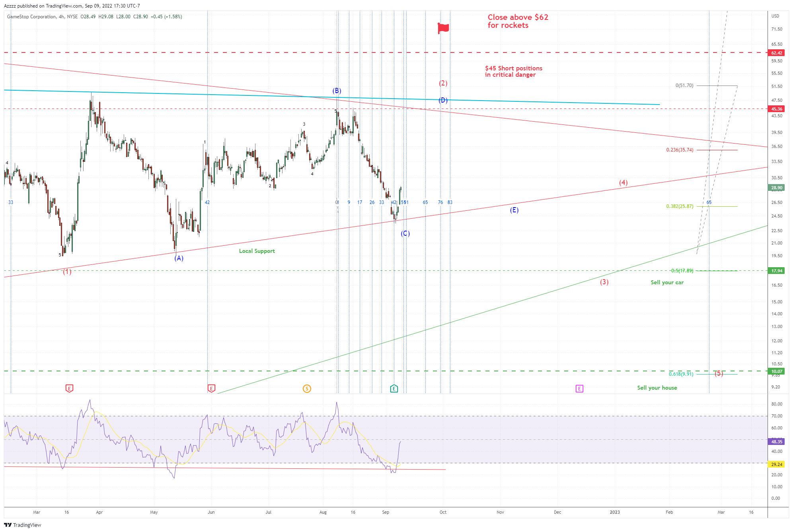Click the Fibonacci 0.618(9.91) level label
This screenshot has width=793, height=532.
tap(681, 374)
